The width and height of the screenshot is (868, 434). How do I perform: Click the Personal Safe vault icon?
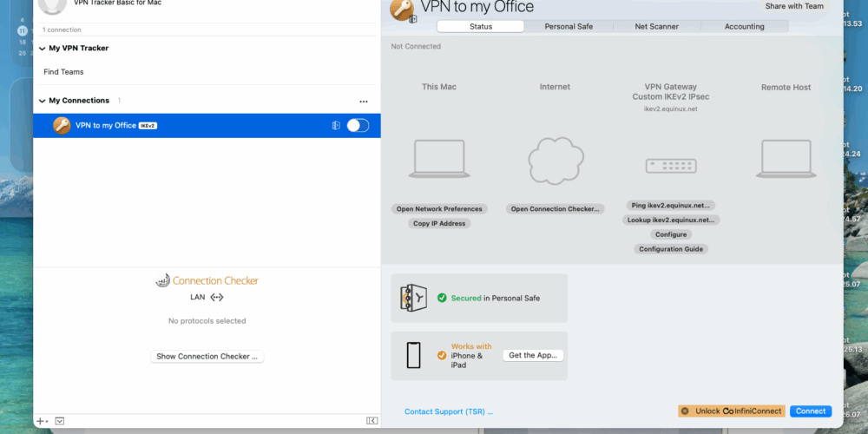pyautogui.click(x=412, y=298)
